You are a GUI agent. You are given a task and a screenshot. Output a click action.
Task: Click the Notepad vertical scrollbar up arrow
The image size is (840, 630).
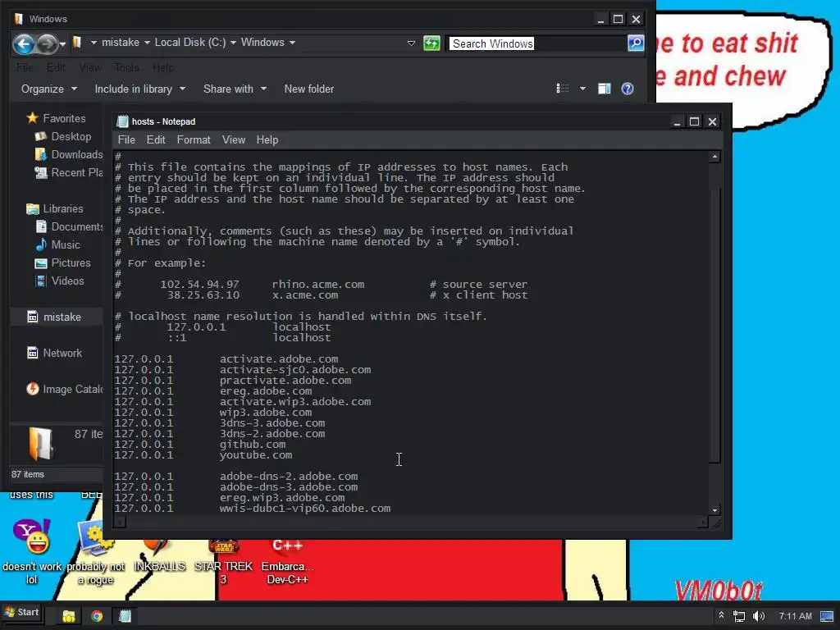714,157
